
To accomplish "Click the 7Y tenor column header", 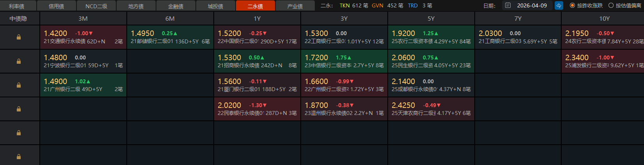I will click(518, 18).
